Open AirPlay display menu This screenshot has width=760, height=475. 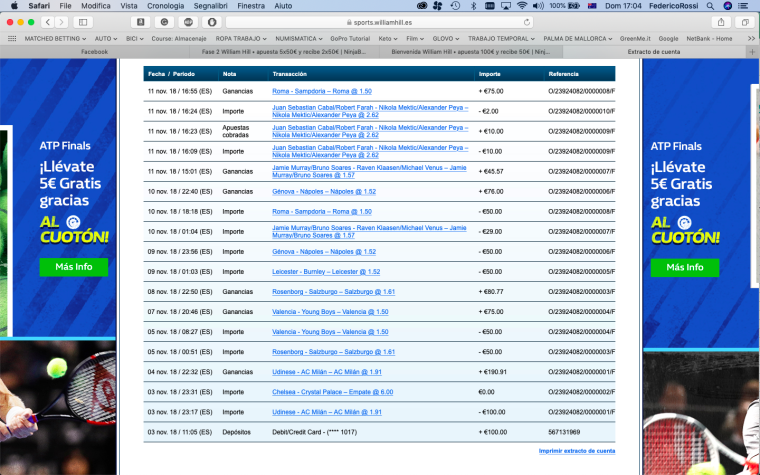tap(506, 6)
